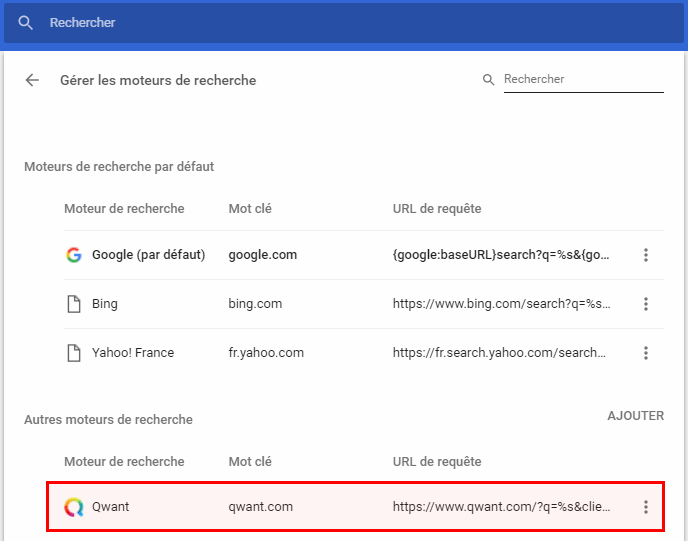Click the Qwant logo icon
The width and height of the screenshot is (688, 541).
pyautogui.click(x=74, y=507)
